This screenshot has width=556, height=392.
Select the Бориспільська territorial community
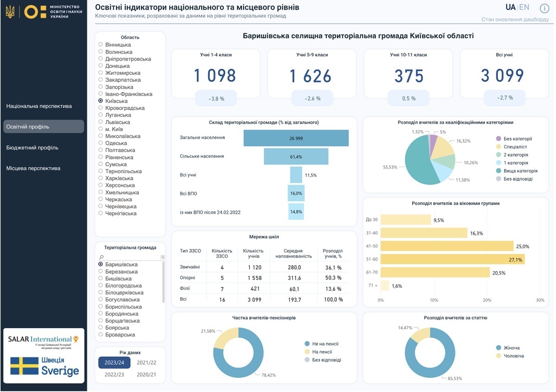tap(101, 307)
